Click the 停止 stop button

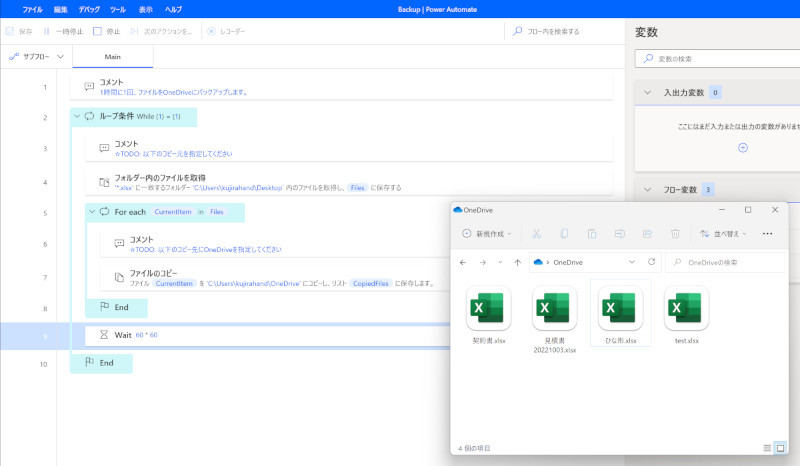(x=106, y=31)
